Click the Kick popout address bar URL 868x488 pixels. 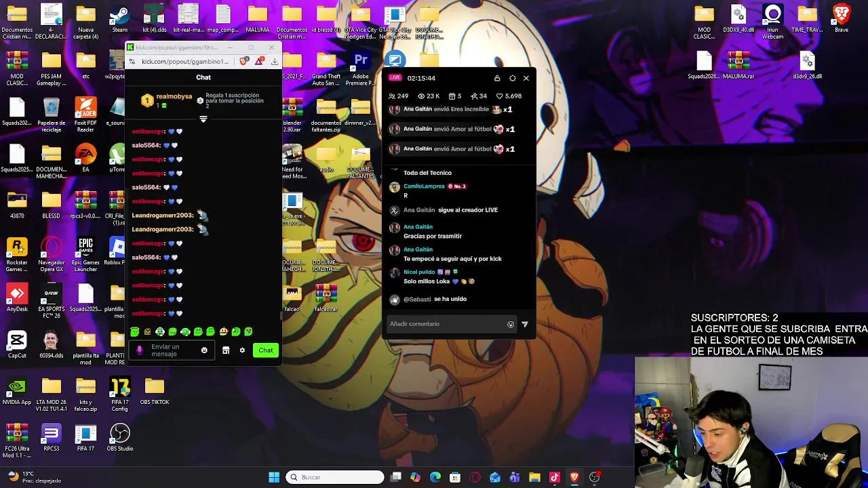click(185, 62)
